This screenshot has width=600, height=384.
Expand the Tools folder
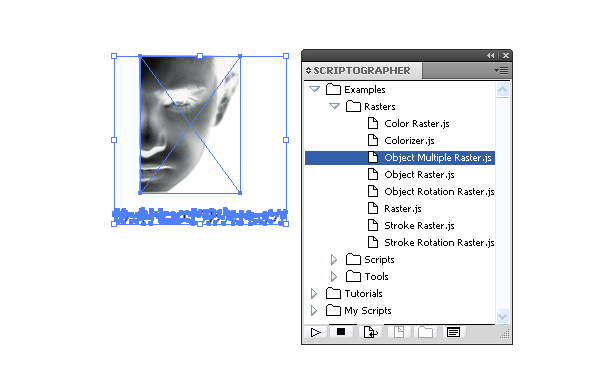click(x=334, y=276)
